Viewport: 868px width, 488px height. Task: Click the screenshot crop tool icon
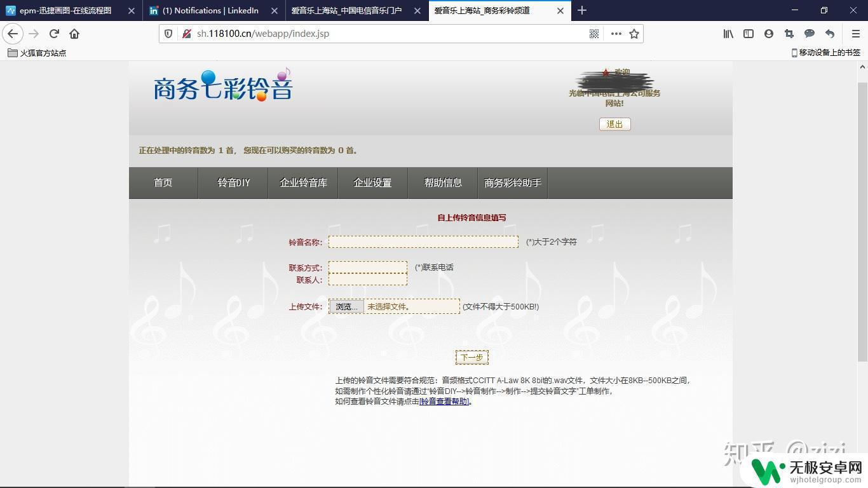(x=789, y=34)
